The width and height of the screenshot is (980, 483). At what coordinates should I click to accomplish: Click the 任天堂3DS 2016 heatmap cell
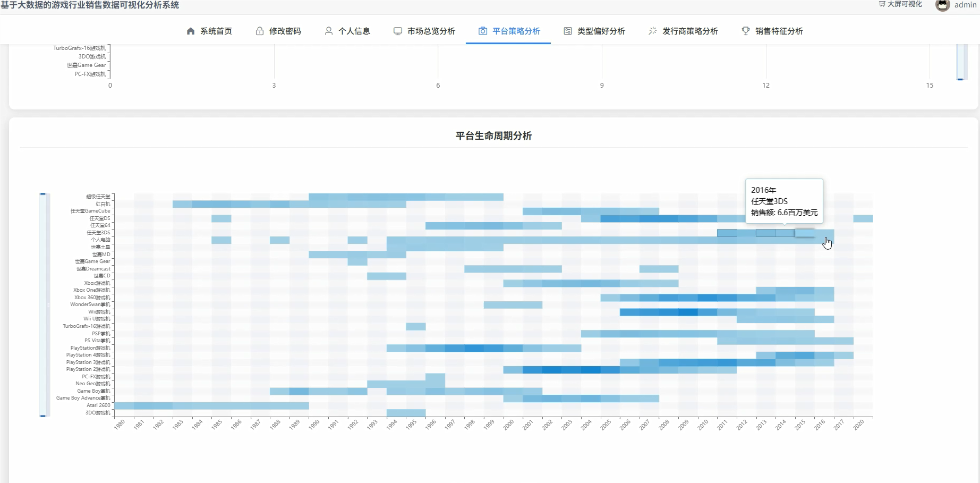[x=824, y=233]
